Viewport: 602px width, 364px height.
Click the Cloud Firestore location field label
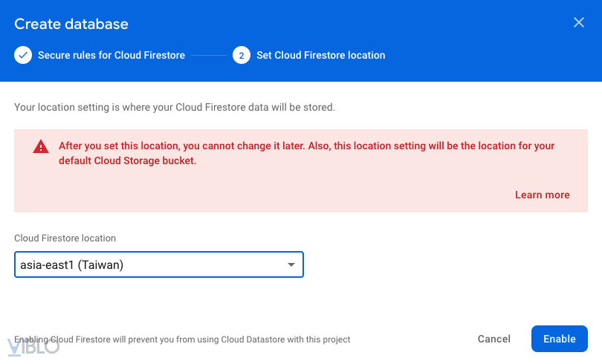point(65,238)
